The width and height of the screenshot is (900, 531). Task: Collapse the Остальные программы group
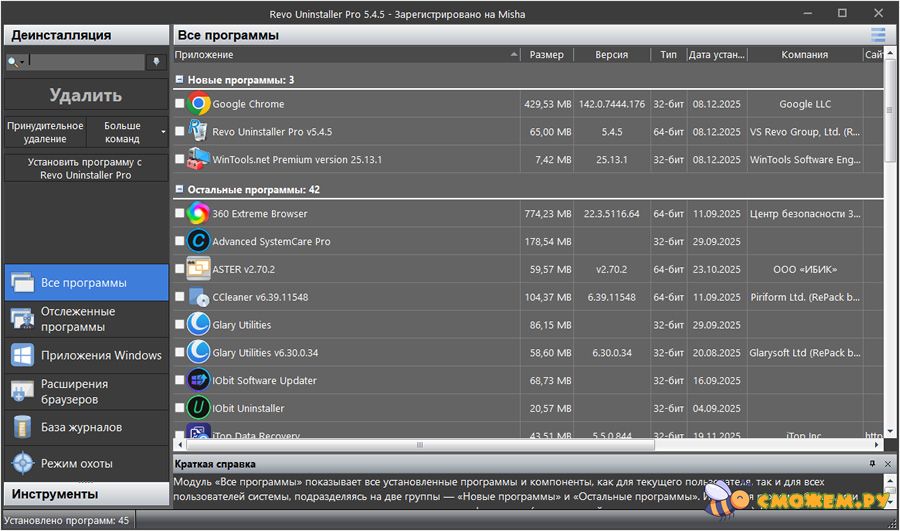[x=179, y=189]
